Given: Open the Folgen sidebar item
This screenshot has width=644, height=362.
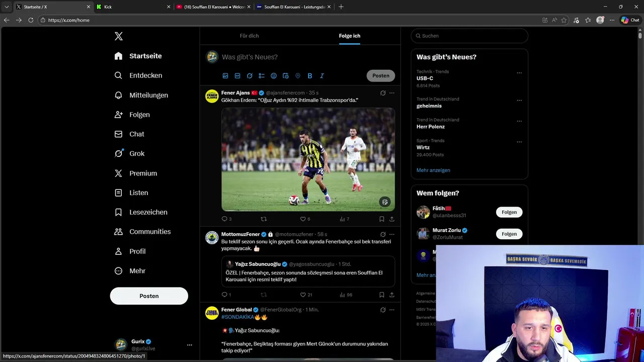Looking at the screenshot, I should click(x=132, y=115).
